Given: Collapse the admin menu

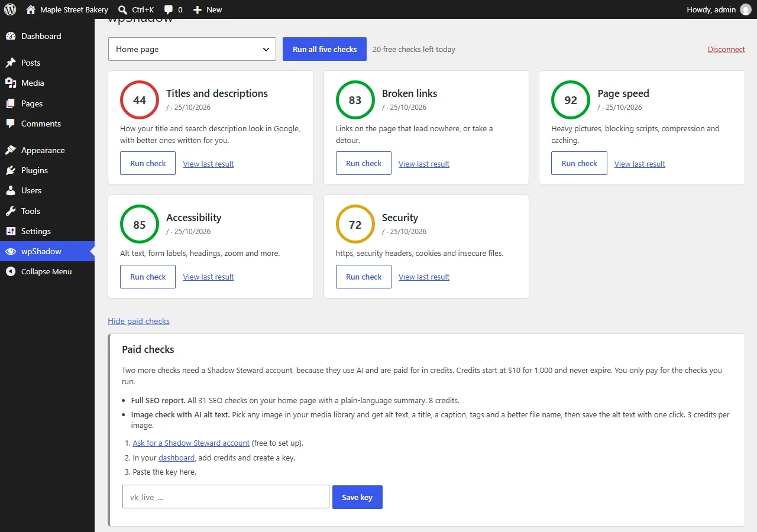Looking at the screenshot, I should click(x=47, y=271).
